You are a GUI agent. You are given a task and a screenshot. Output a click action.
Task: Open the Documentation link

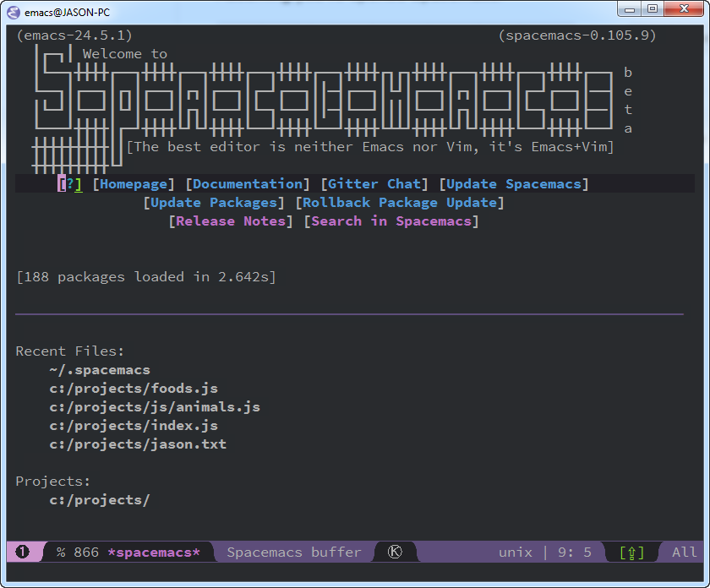click(x=248, y=184)
